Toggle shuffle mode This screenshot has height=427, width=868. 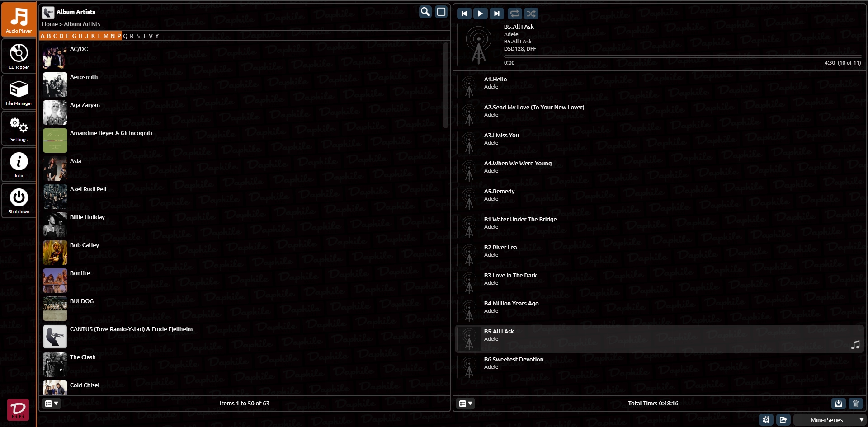(531, 14)
